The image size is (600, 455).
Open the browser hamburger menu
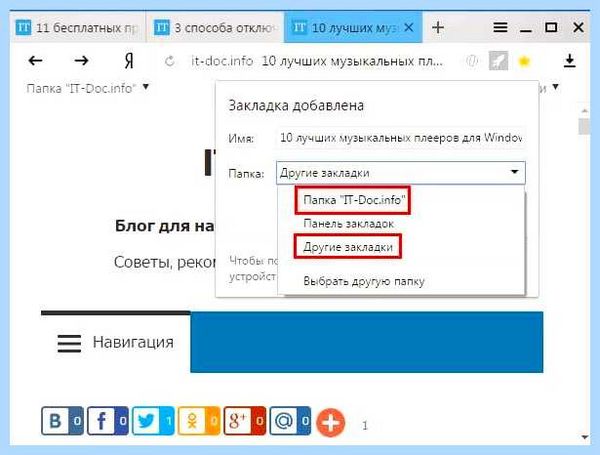[500, 27]
